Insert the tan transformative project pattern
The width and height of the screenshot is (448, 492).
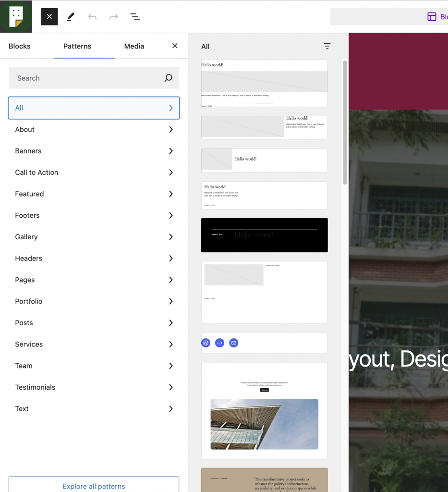tap(264, 480)
